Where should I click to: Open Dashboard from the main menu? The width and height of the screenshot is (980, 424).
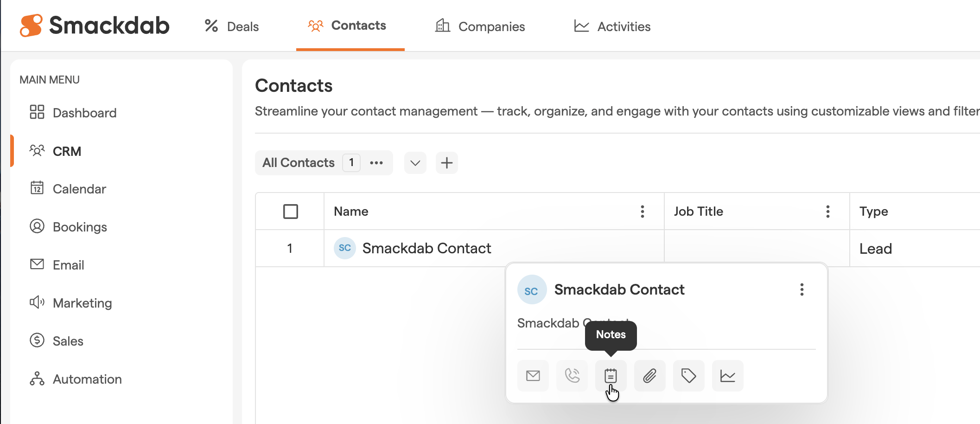point(84,113)
